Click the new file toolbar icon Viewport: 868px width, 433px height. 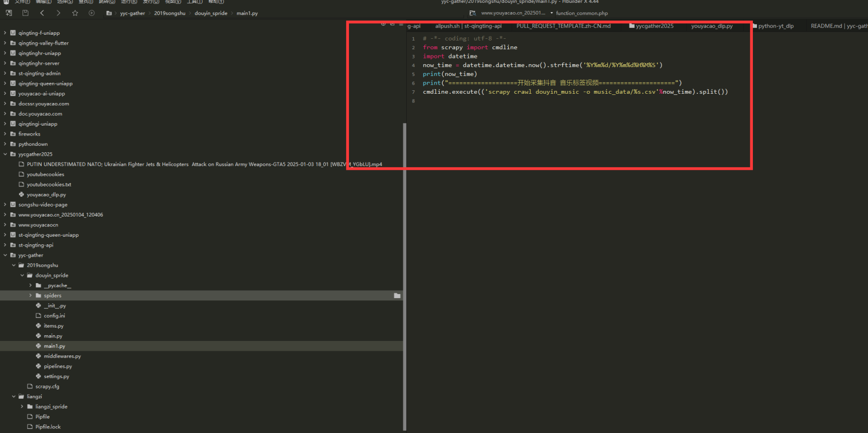(x=9, y=13)
